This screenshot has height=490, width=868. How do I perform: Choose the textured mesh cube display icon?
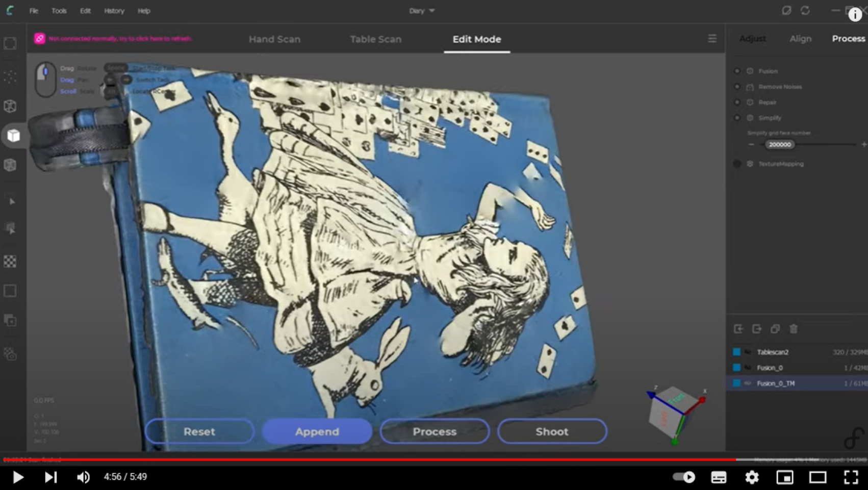pyautogui.click(x=10, y=165)
